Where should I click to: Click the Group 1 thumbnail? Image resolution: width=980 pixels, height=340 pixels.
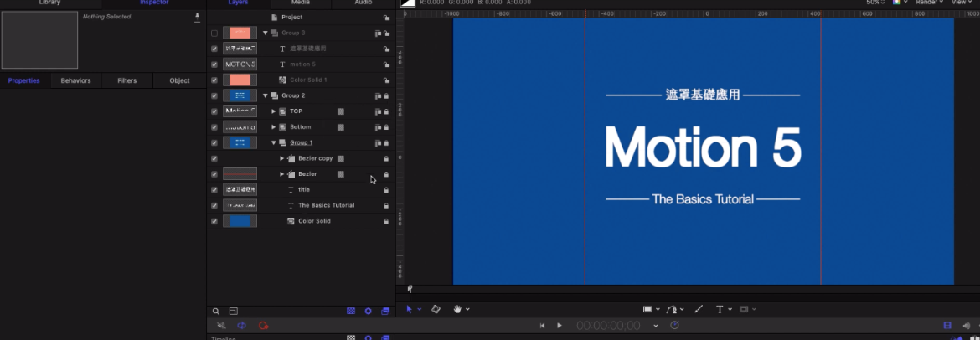240,143
